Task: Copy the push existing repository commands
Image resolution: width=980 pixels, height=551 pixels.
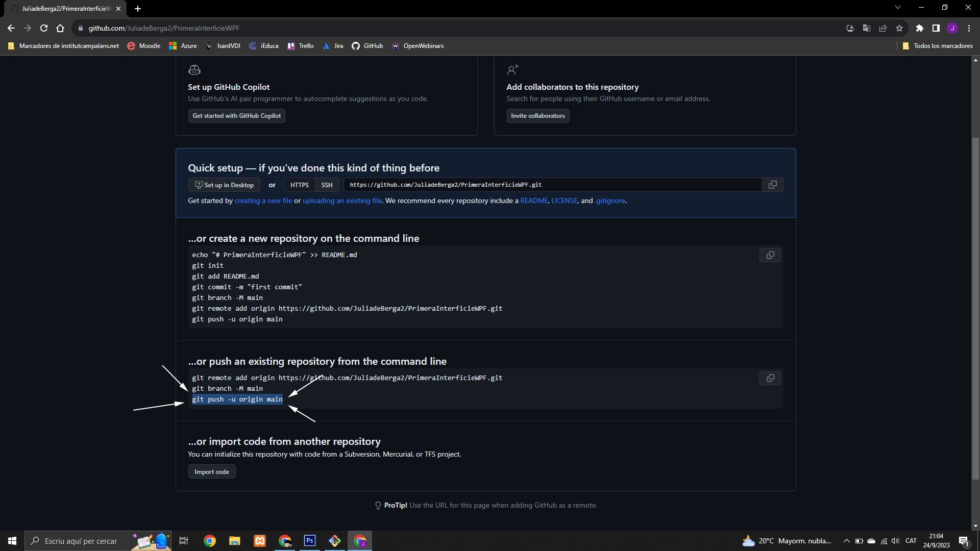Action: (770, 378)
